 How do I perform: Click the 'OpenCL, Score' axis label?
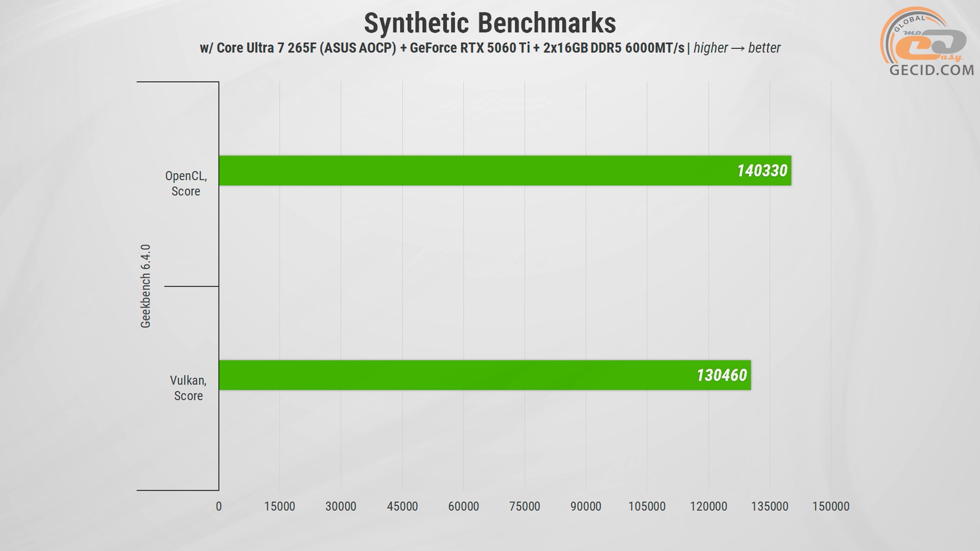(x=186, y=184)
